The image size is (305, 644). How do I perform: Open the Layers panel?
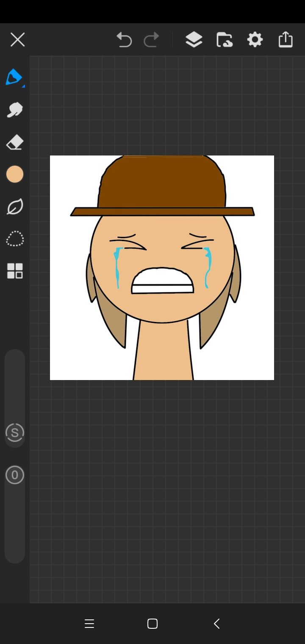194,40
